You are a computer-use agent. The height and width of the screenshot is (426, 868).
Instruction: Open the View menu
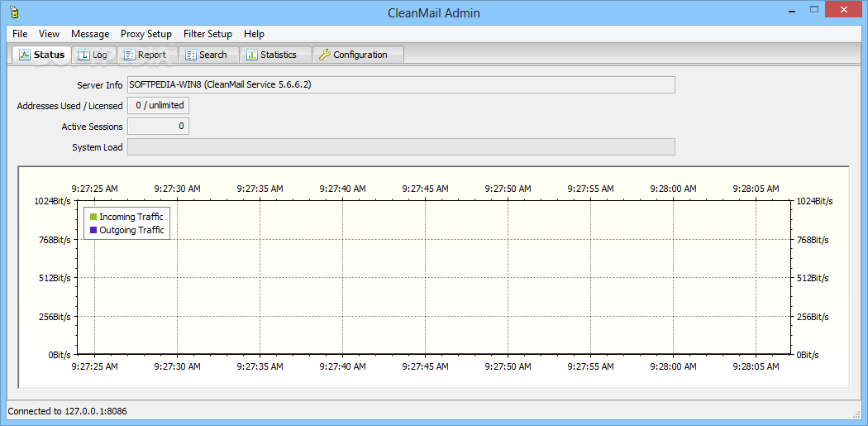click(x=50, y=34)
